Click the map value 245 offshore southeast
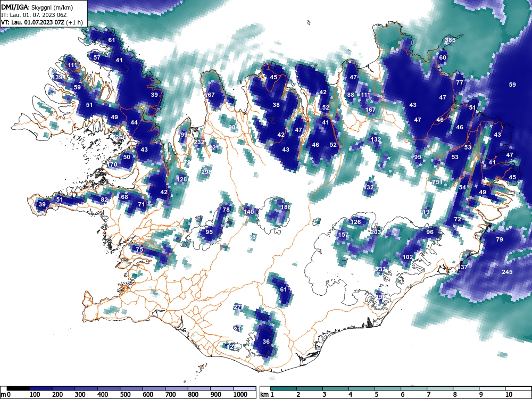 click(x=507, y=272)
